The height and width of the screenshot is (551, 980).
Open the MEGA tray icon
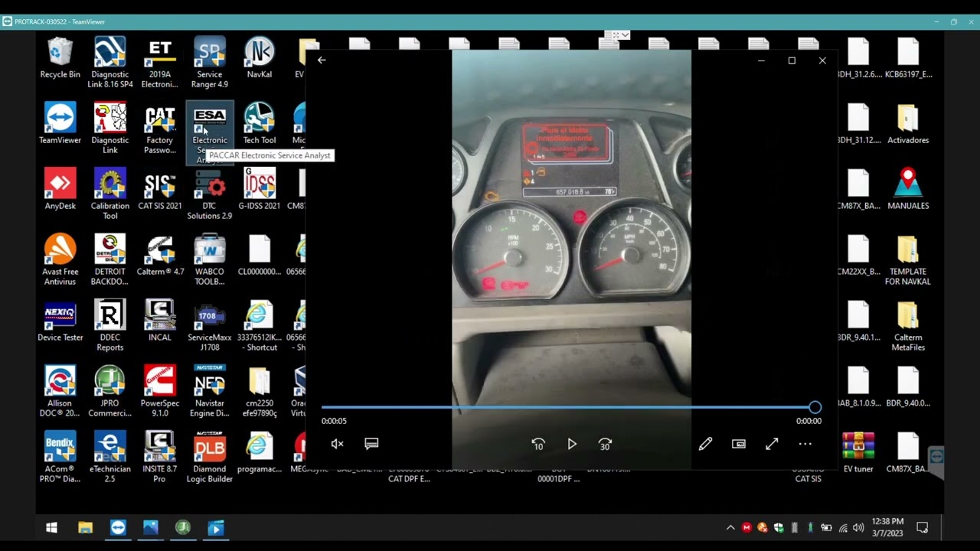coord(746,527)
